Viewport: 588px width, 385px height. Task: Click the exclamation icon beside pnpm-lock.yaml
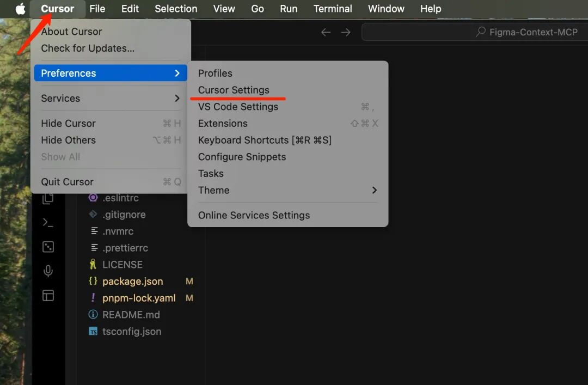pyautogui.click(x=93, y=298)
